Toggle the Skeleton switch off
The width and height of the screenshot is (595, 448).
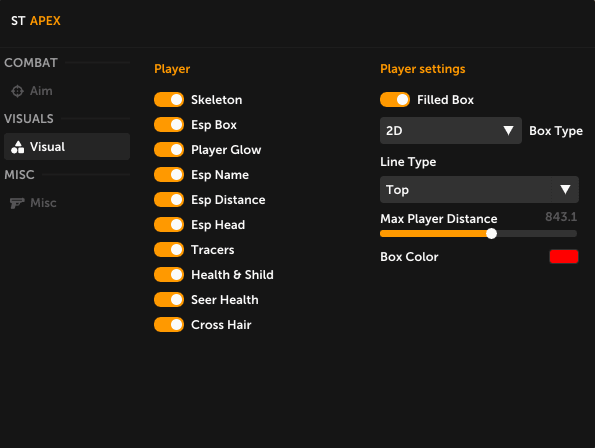(x=169, y=100)
